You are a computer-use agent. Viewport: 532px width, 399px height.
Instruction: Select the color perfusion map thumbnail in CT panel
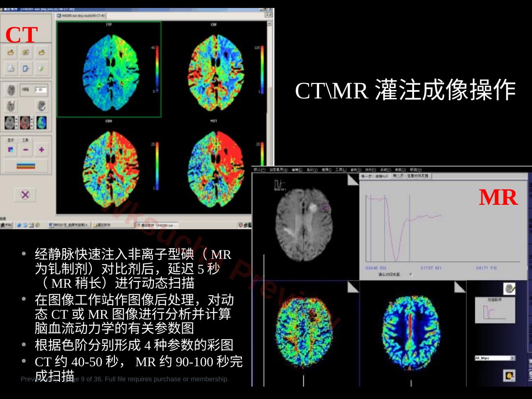42,123
